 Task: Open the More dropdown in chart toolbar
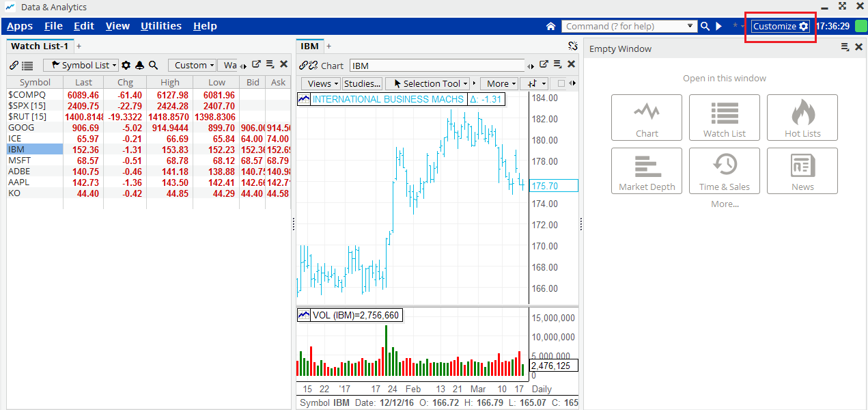pos(499,83)
